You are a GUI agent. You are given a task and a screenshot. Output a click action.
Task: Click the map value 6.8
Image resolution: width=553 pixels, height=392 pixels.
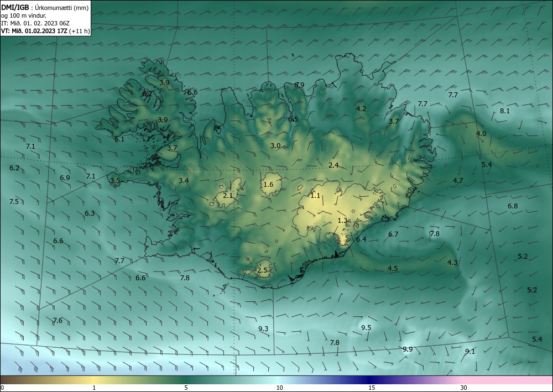(x=513, y=206)
